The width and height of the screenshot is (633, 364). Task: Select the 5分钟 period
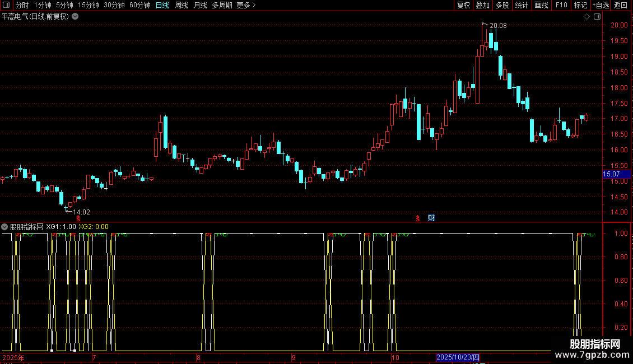click(x=64, y=5)
